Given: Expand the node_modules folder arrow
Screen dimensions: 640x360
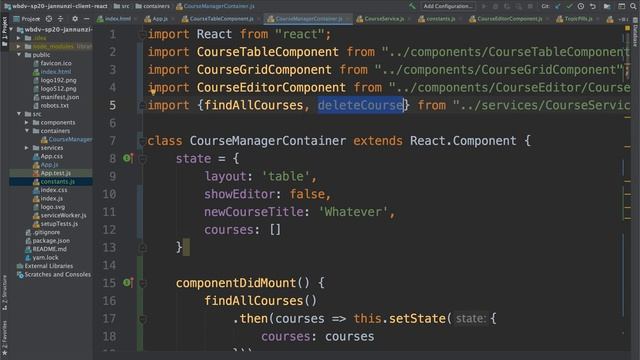Looking at the screenshot, I should tap(19, 47).
